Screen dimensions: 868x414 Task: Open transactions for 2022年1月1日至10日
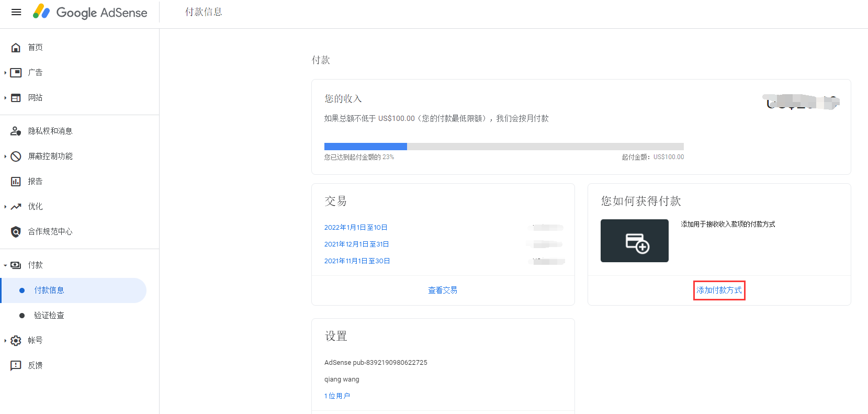pos(356,228)
